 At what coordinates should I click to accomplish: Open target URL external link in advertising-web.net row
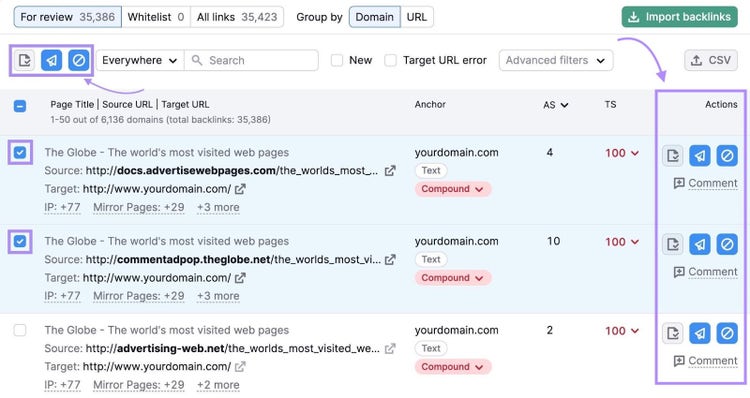[x=240, y=367]
